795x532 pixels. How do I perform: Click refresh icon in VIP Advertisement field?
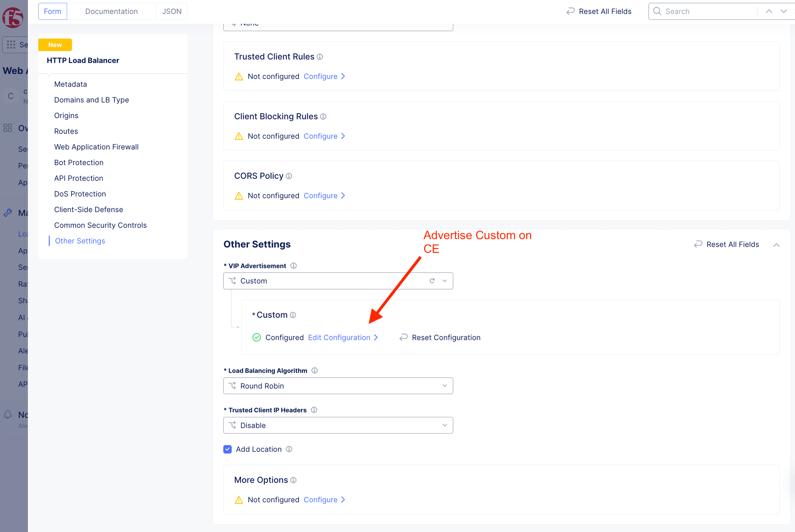pos(432,281)
